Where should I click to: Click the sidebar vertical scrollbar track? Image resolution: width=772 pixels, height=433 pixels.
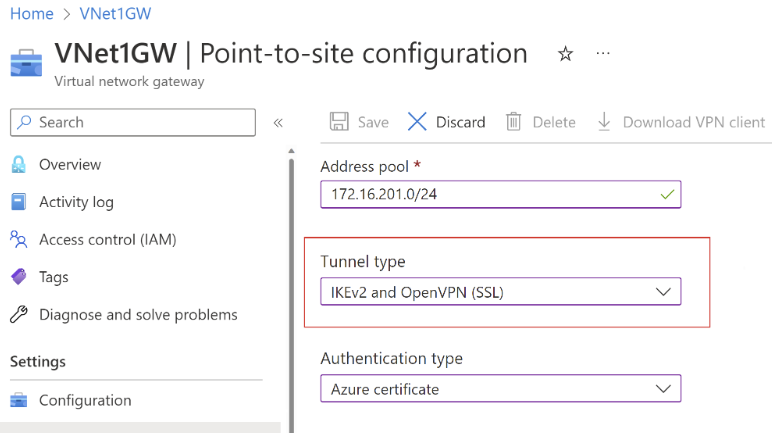291,296
